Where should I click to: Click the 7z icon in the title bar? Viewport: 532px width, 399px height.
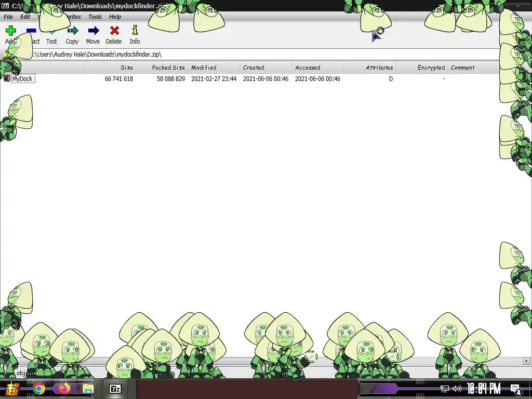pyautogui.click(x=5, y=6)
